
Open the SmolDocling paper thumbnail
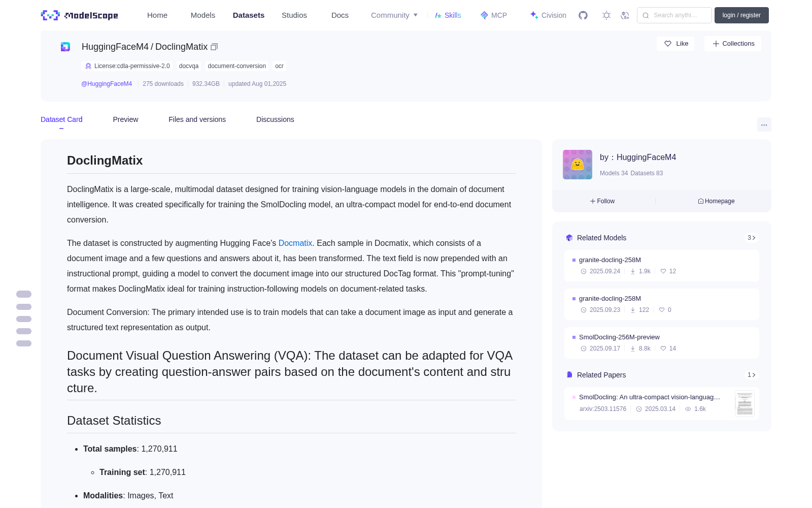[x=745, y=403]
